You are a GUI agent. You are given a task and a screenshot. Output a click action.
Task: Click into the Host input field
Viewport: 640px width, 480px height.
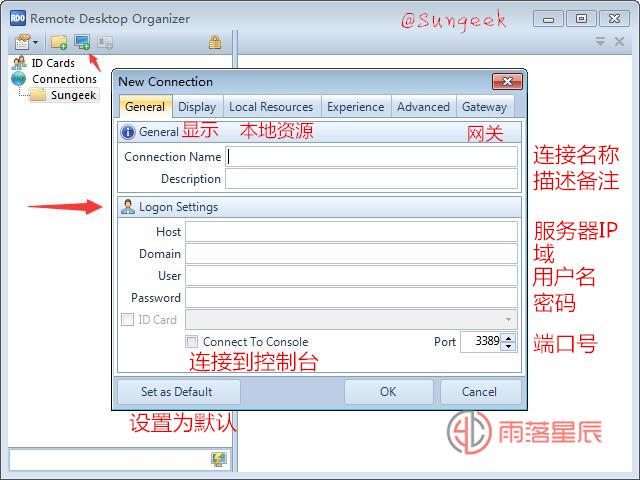pyautogui.click(x=351, y=232)
